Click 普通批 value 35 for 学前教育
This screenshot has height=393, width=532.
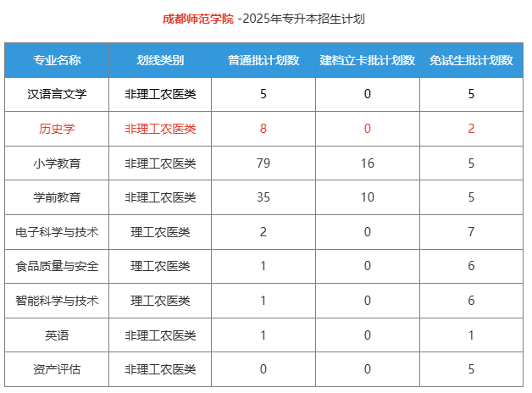tap(263, 197)
